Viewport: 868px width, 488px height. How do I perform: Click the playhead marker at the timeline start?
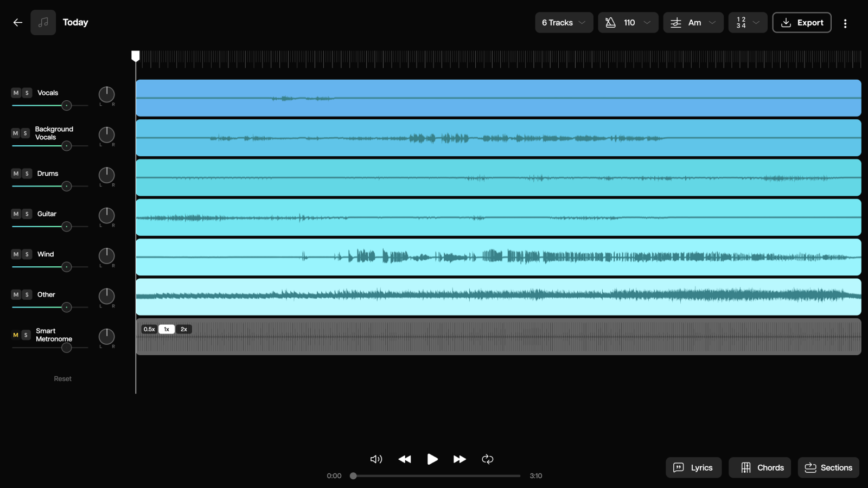(x=136, y=56)
